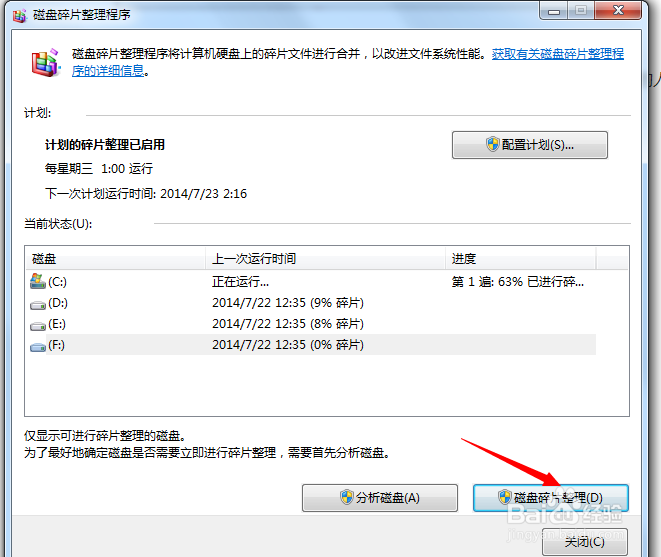Click 正在运行... status for drive C
Viewport: 661px width, 557px height.
pos(240,281)
